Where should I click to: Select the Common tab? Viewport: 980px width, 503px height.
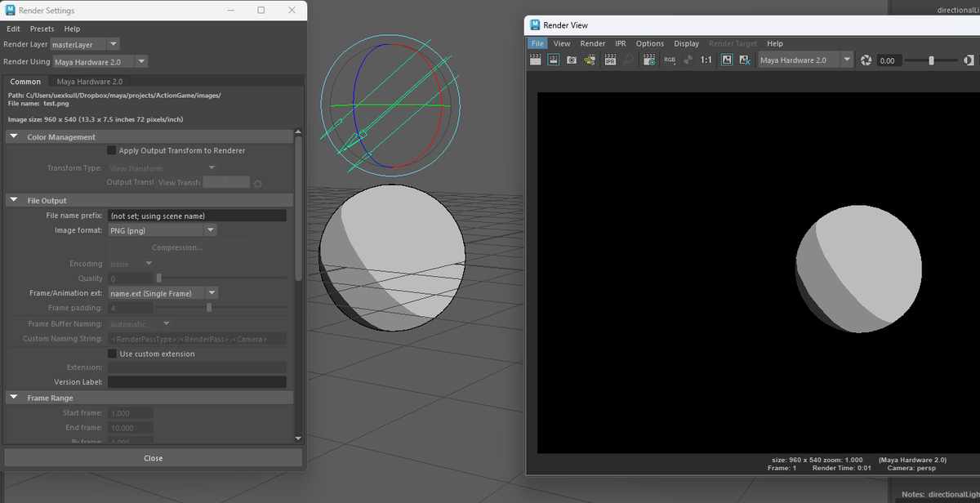pyautogui.click(x=25, y=82)
